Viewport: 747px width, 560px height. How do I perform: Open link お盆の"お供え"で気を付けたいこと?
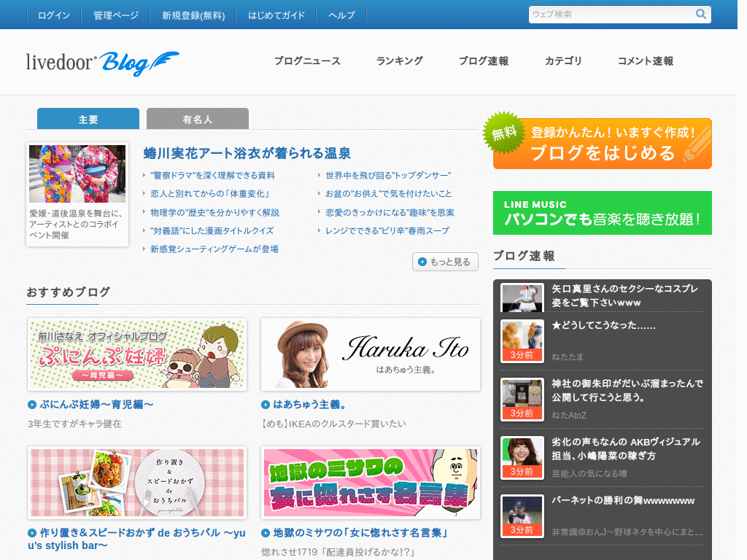click(x=388, y=194)
